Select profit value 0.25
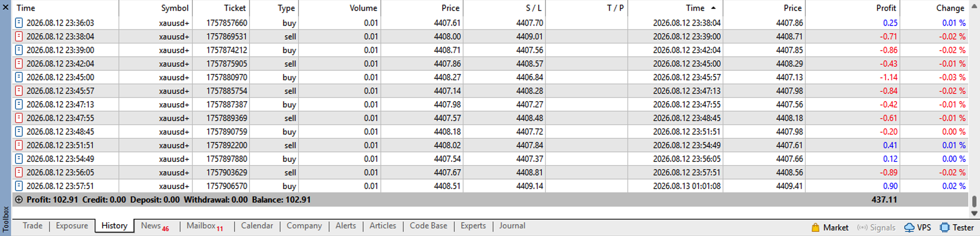980x236 pixels. click(x=890, y=23)
